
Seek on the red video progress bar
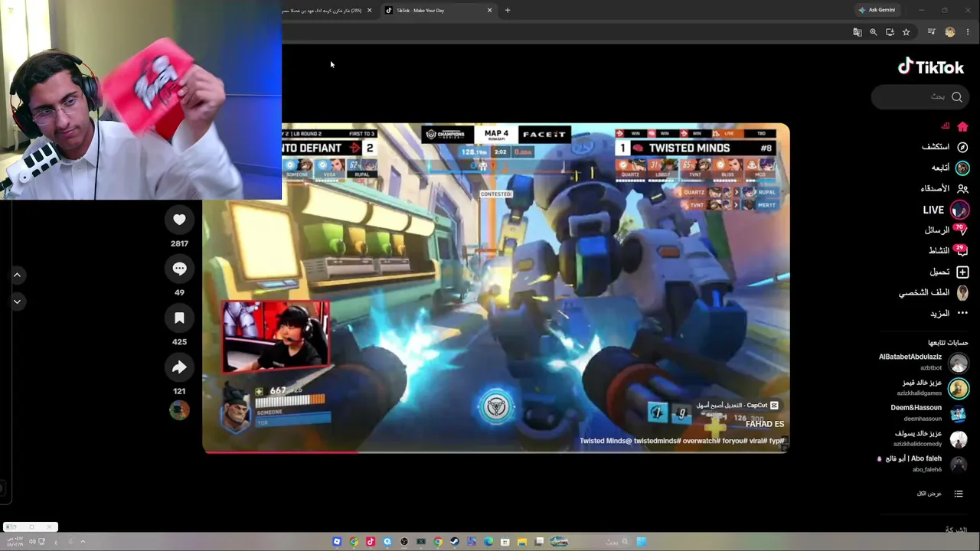(495, 452)
